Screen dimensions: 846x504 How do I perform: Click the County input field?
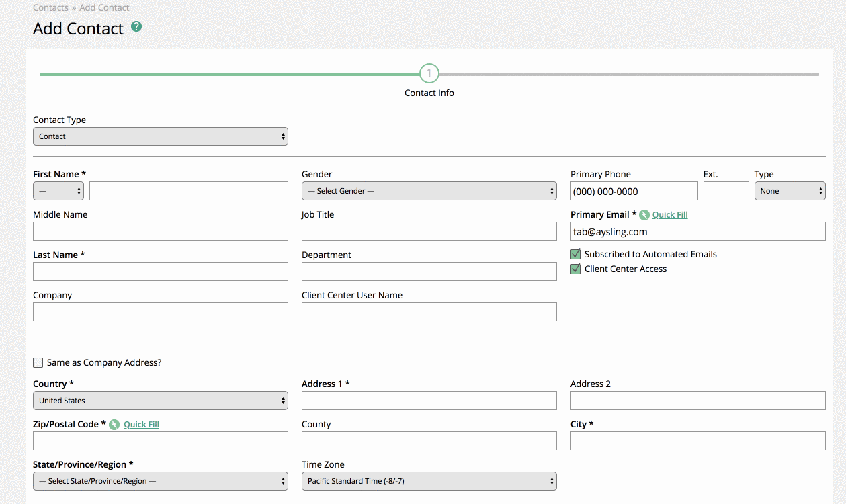coord(429,441)
